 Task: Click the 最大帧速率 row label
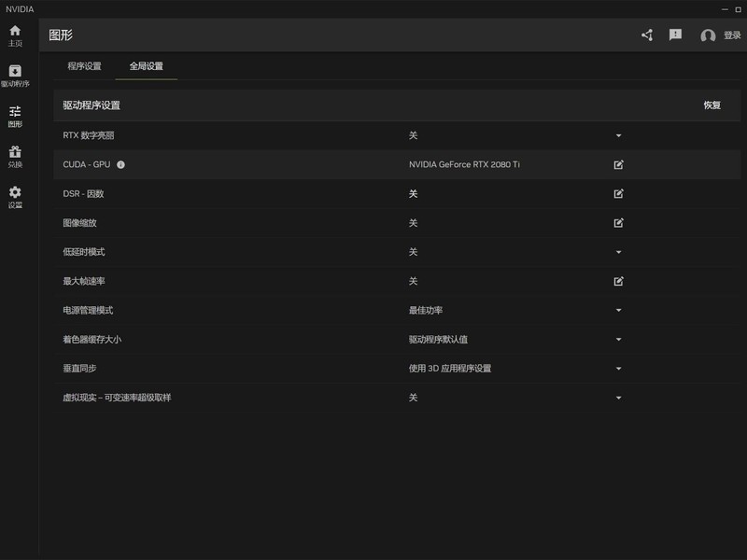pyautogui.click(x=84, y=282)
